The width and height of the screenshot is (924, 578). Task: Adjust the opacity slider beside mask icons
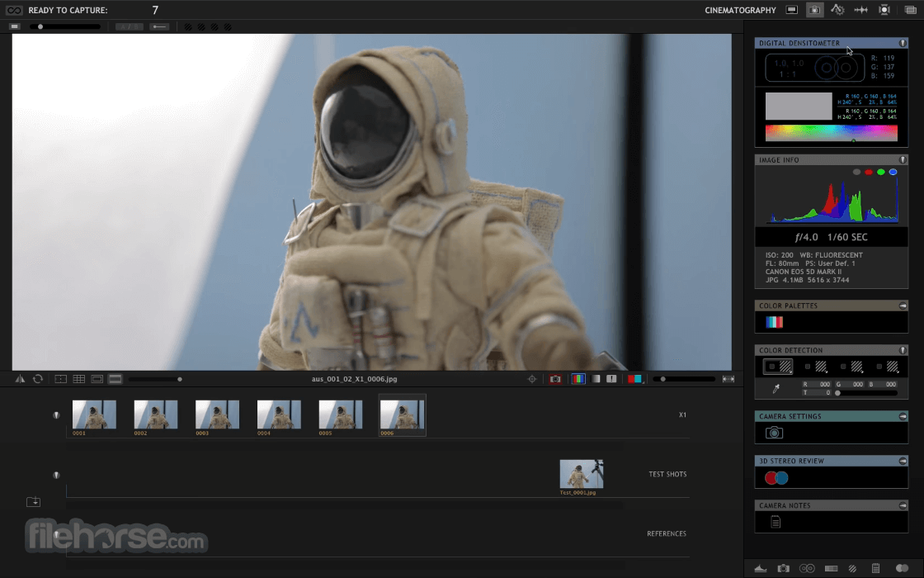(x=156, y=379)
